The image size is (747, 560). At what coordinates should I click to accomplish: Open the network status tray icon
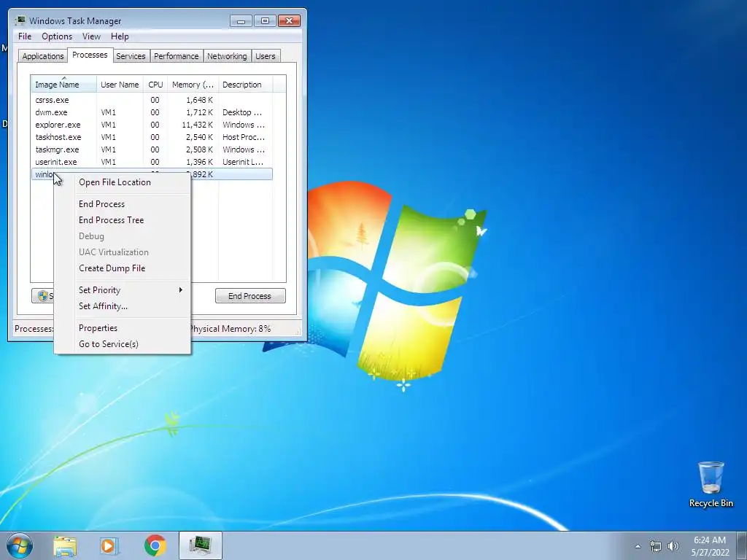656,546
